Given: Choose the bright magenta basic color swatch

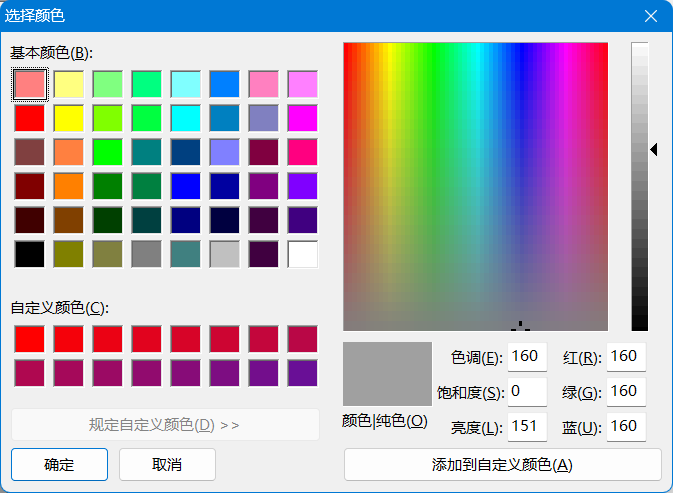Looking at the screenshot, I should pyautogui.click(x=303, y=118).
